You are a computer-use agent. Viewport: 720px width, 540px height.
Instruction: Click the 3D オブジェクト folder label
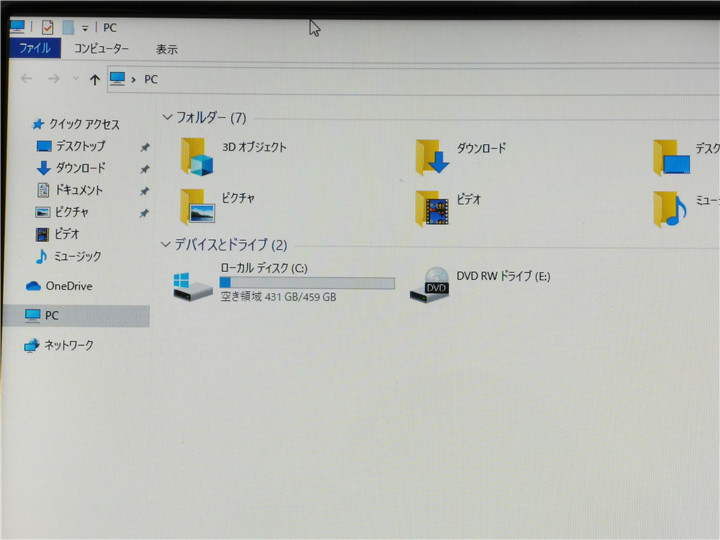[254, 147]
